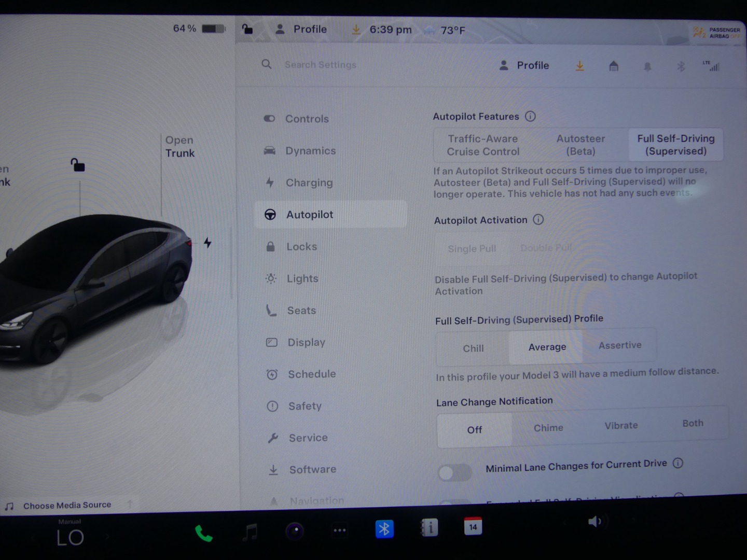Select Traffic-Aware Cruise Control

pos(482,145)
